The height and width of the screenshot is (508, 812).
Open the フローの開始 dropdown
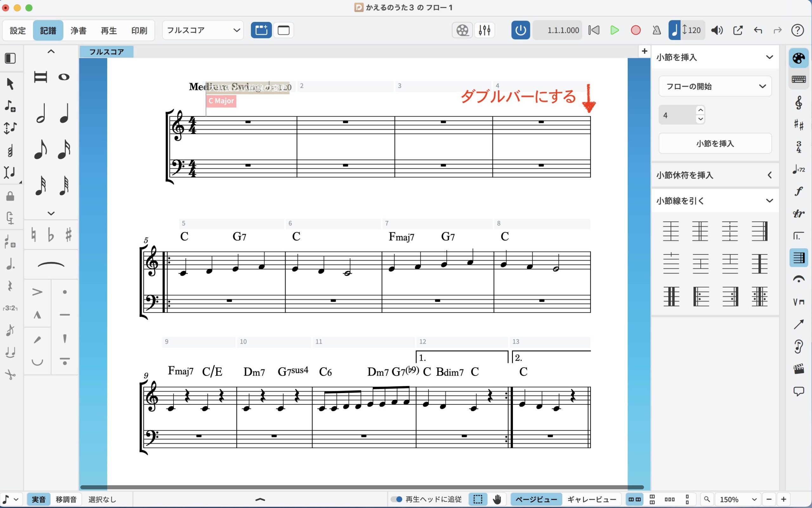715,86
